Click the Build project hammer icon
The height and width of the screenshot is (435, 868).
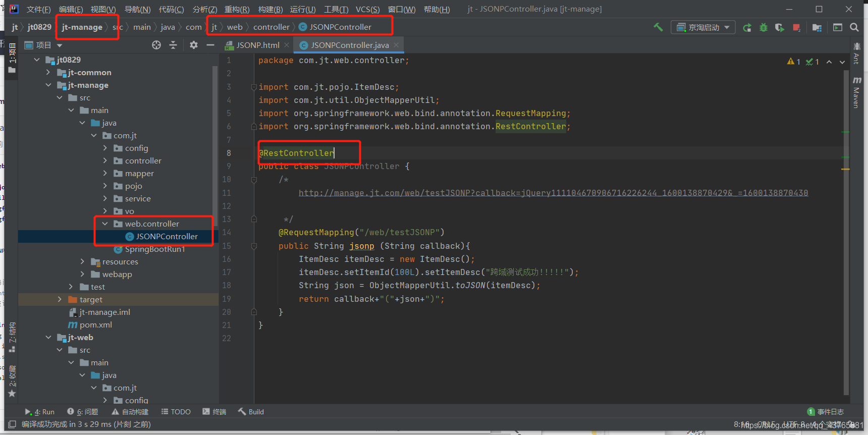pos(658,27)
